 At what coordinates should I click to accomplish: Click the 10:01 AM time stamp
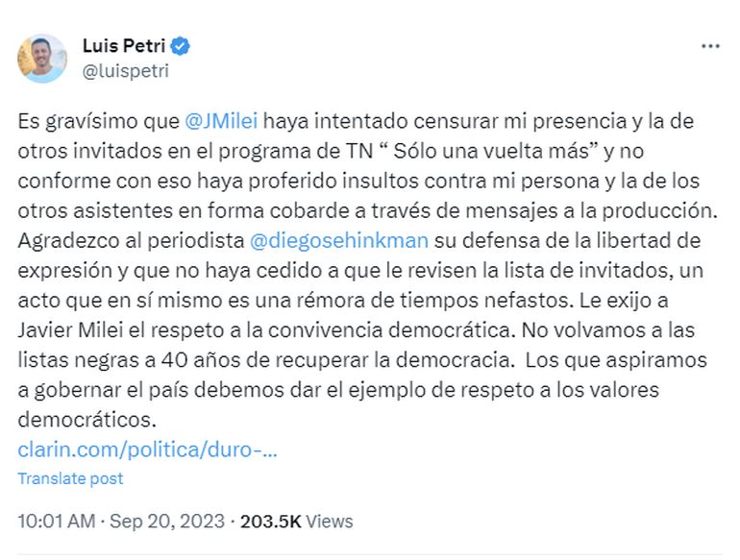click(57, 522)
